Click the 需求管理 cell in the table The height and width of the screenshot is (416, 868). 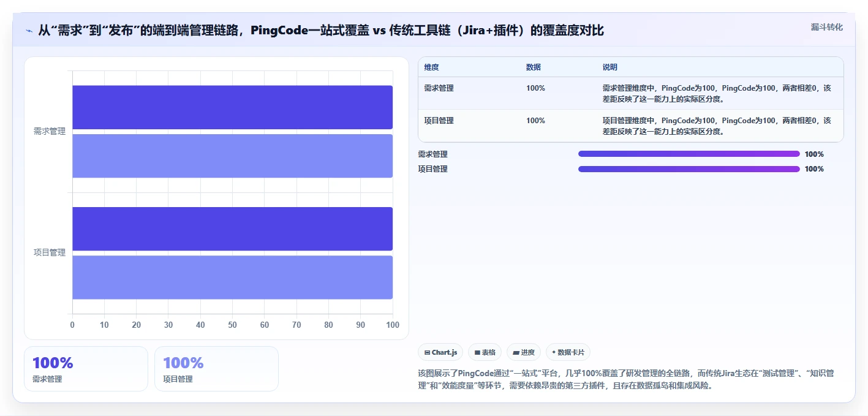(439, 88)
